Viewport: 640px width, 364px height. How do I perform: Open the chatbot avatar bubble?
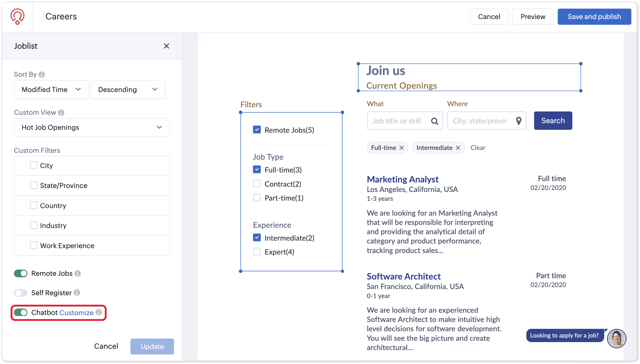[616, 338]
